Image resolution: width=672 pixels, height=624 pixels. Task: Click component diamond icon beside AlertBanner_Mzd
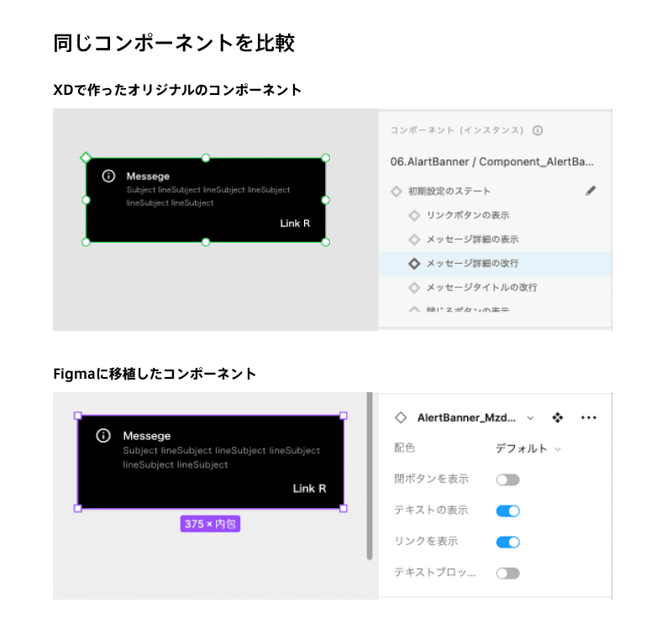(x=401, y=417)
